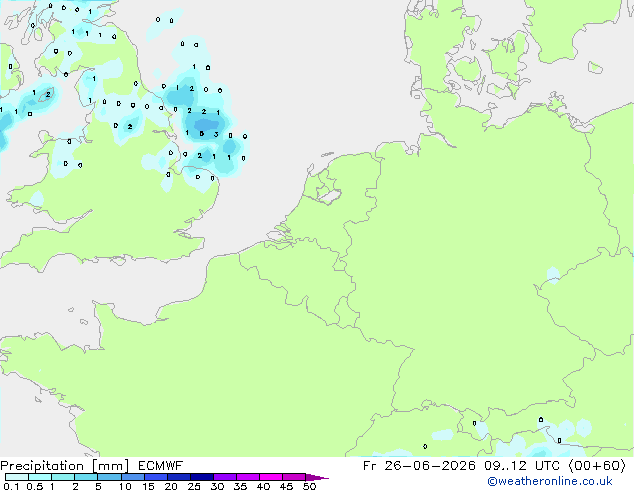The height and width of the screenshot is (490, 634).
Task: Click the 'Fr 26-06-2026' date text
Action: [419, 466]
